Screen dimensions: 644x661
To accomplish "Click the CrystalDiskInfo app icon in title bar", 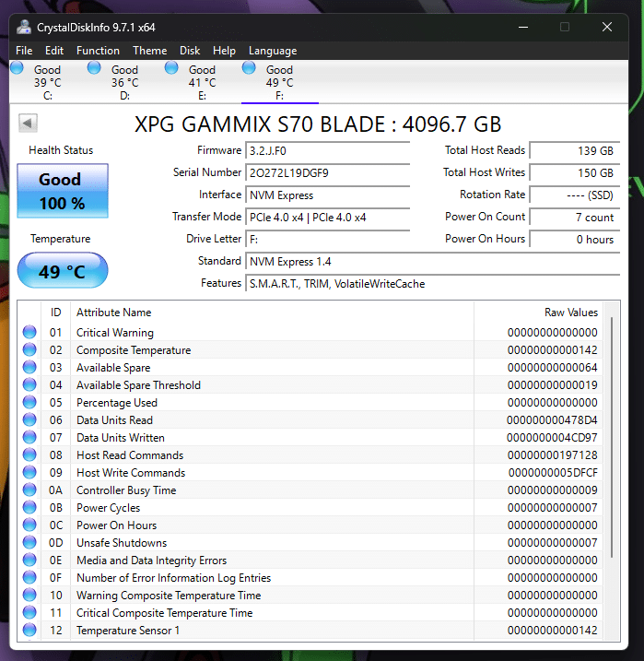I will 22,27.
